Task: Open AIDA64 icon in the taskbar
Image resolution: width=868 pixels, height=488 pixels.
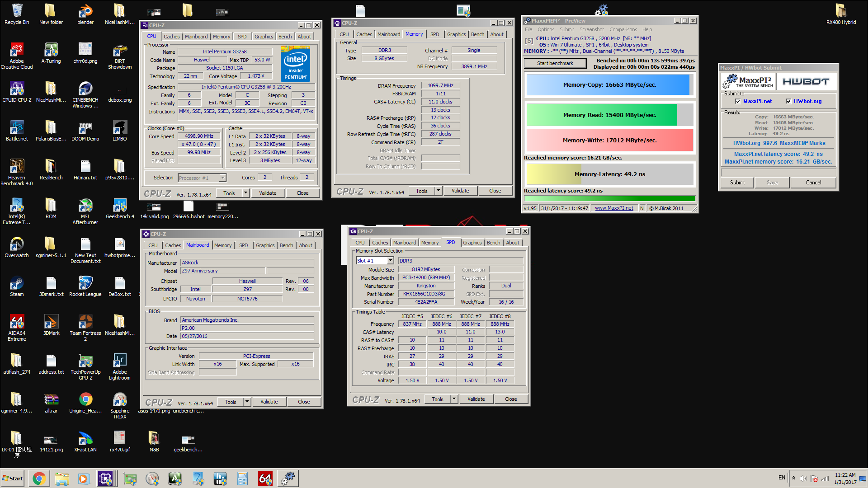Action: [265, 479]
